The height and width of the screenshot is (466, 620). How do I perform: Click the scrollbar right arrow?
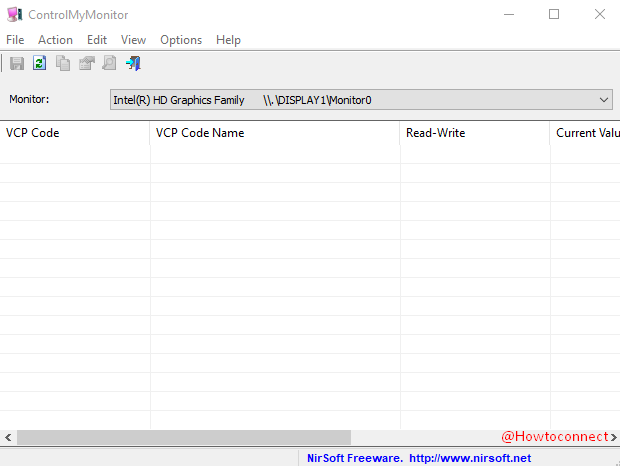pyautogui.click(x=613, y=438)
